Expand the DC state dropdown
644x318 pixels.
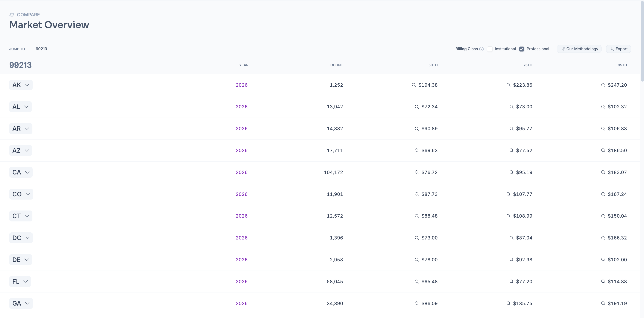21,238
